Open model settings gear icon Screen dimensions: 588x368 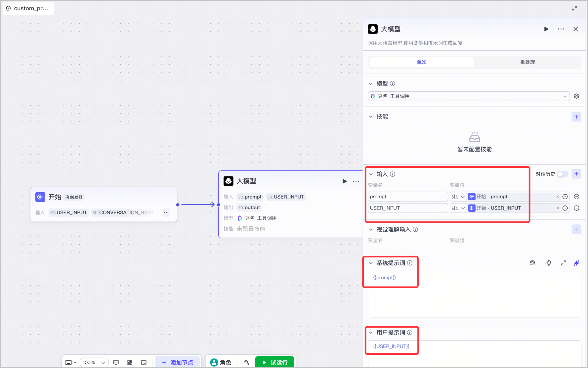click(576, 96)
